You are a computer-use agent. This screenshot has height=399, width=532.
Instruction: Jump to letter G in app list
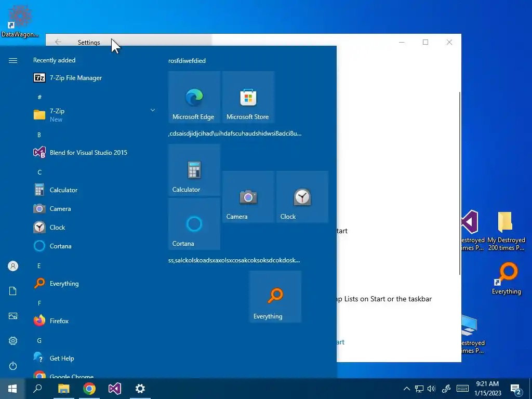tap(39, 340)
